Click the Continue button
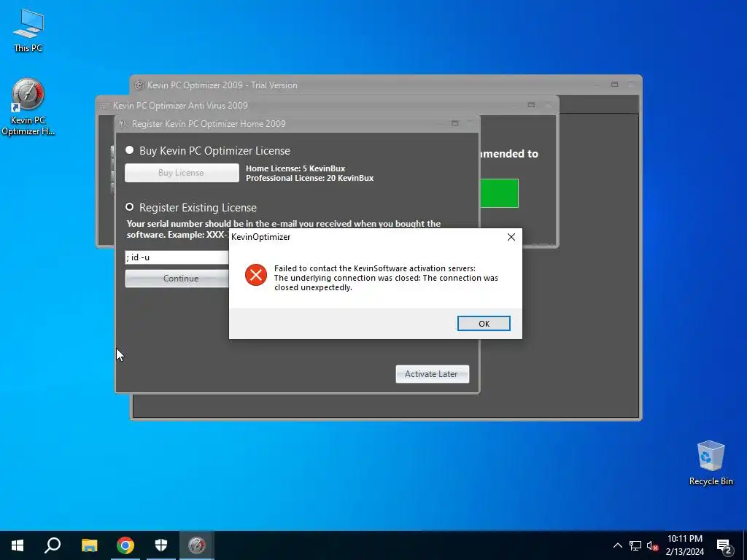Image resolution: width=747 pixels, height=560 pixels. [177, 279]
